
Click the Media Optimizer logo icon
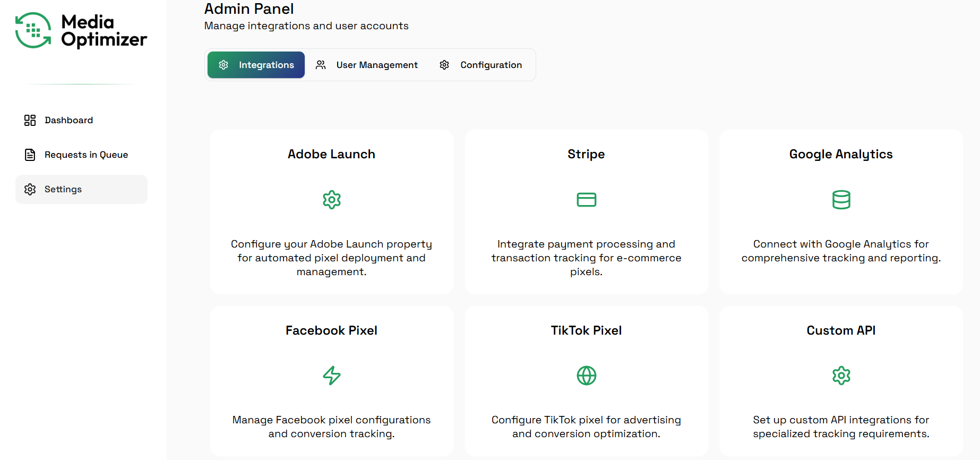tap(33, 30)
